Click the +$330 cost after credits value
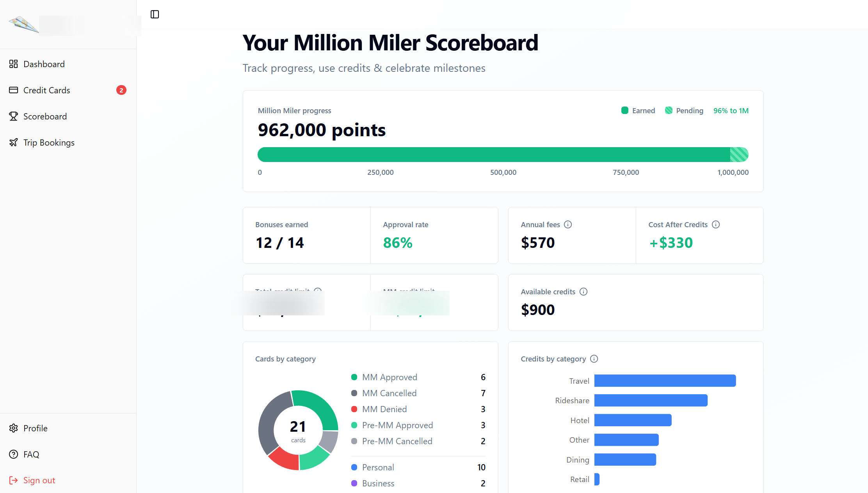 coord(671,243)
